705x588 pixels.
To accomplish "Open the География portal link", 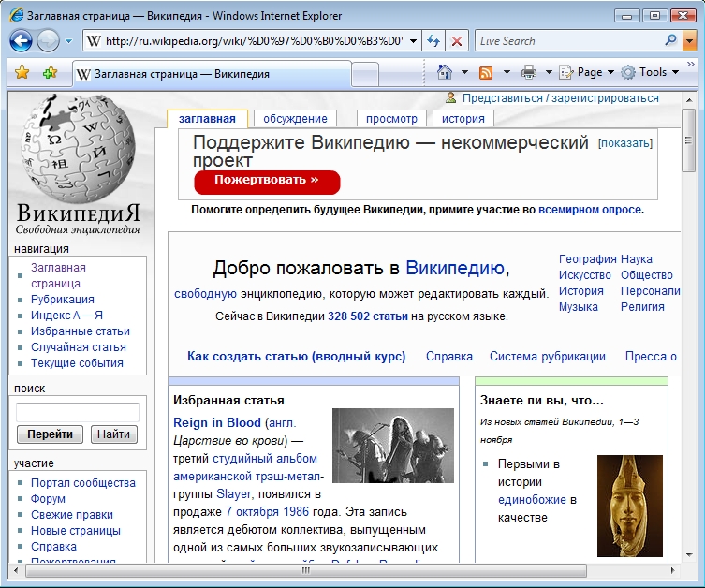I will (x=587, y=259).
